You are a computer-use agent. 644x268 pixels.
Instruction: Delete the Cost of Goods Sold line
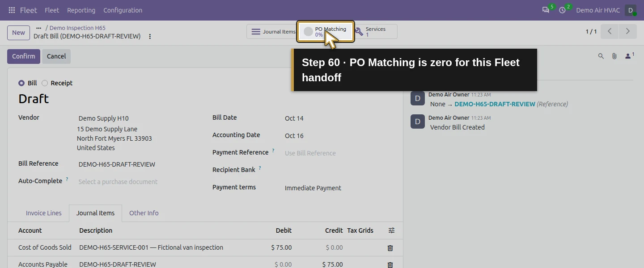[x=390, y=248]
